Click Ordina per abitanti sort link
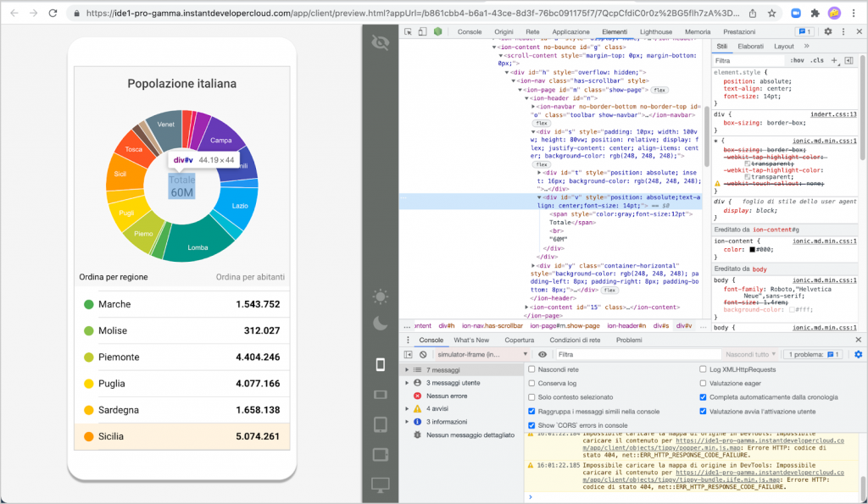868x504 pixels. pos(250,277)
